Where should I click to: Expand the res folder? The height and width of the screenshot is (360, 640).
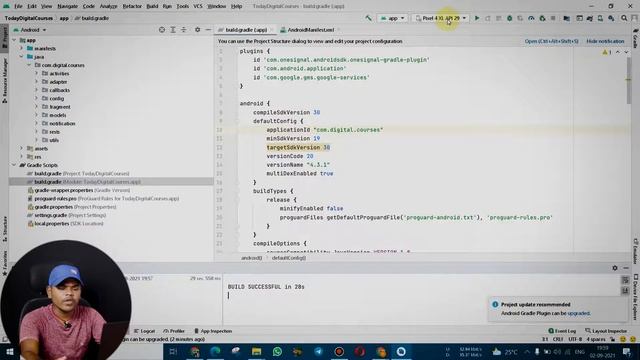[22, 157]
